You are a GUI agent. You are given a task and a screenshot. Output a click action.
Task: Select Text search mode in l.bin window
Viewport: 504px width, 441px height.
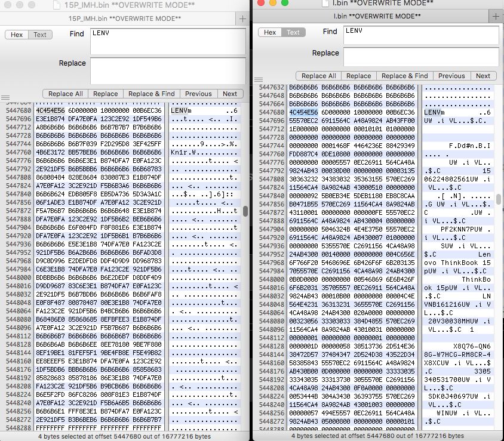pos(293,32)
